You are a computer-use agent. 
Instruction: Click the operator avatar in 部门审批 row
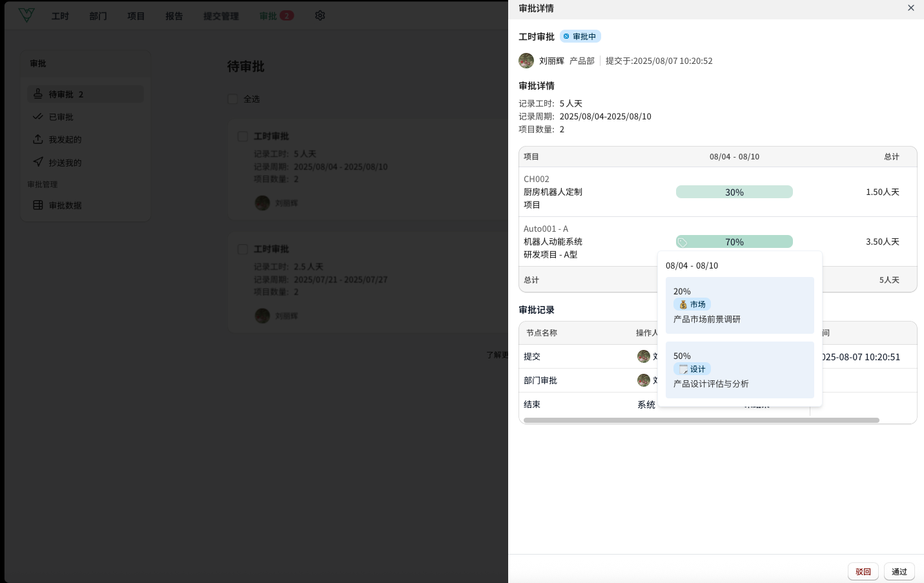(643, 380)
